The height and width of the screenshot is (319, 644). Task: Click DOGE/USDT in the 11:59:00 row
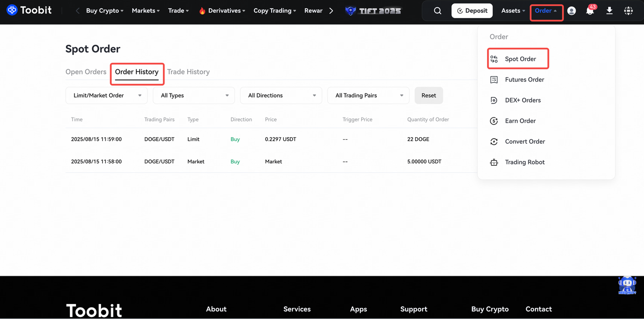click(159, 139)
